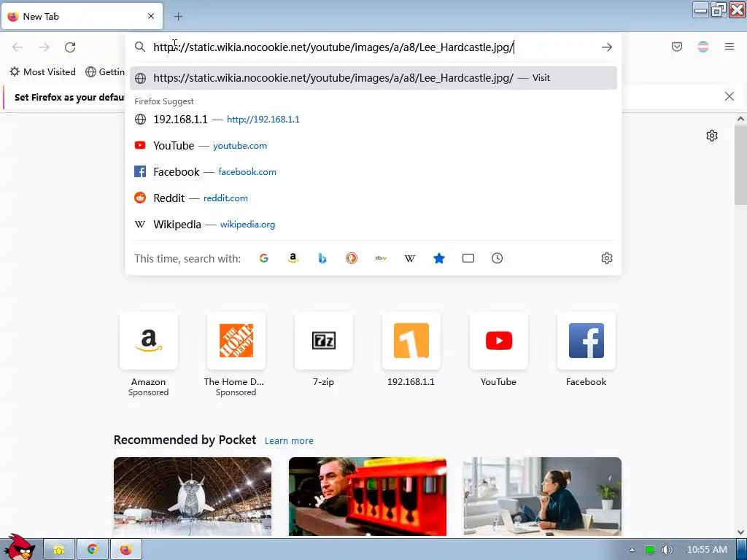The width and height of the screenshot is (747, 560).
Task: Follow the Pocket Learn more link
Action: [289, 441]
